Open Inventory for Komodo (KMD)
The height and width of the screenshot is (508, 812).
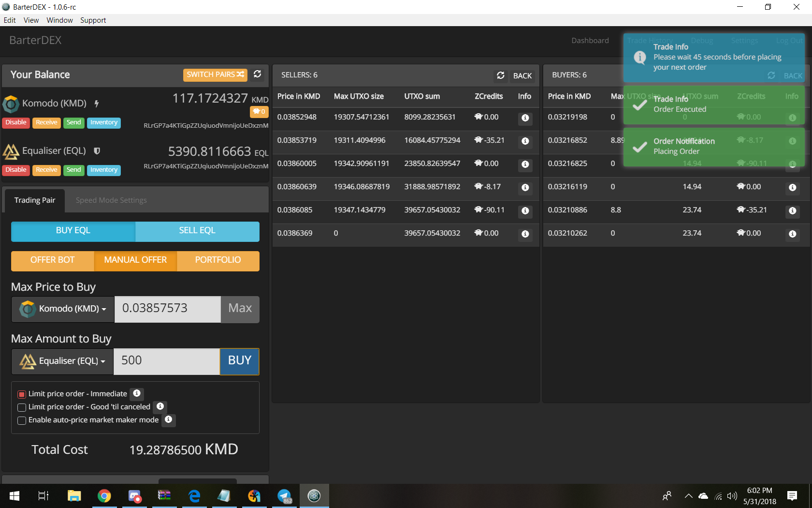[x=103, y=123]
